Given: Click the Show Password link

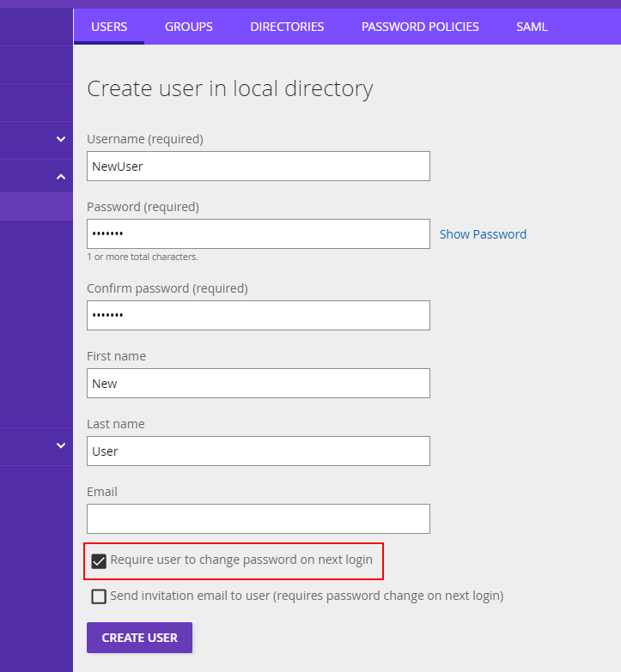Looking at the screenshot, I should (x=483, y=234).
